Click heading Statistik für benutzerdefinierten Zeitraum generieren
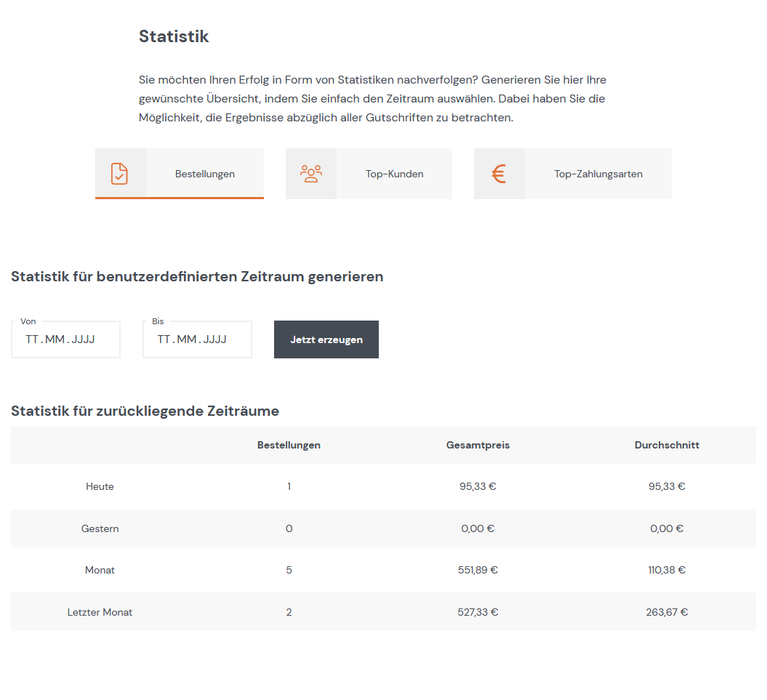Image resolution: width=767 pixels, height=700 pixels. pyautogui.click(x=197, y=276)
